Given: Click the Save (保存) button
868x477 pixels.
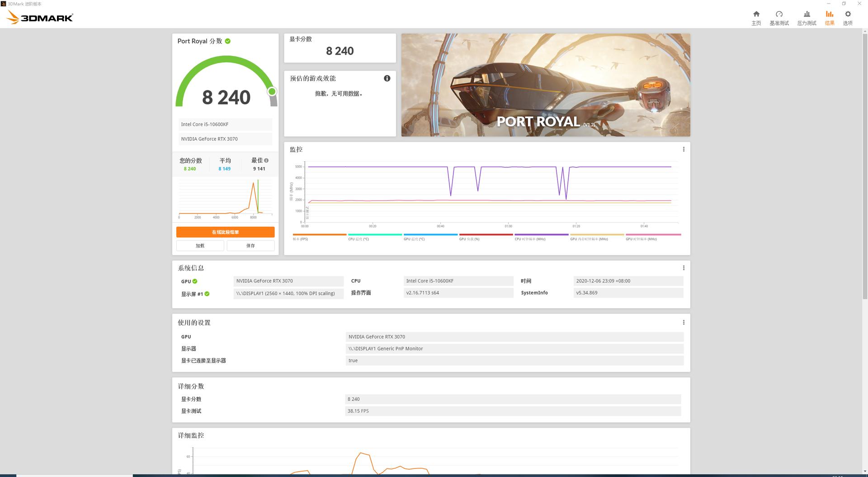Looking at the screenshot, I should click(250, 246).
